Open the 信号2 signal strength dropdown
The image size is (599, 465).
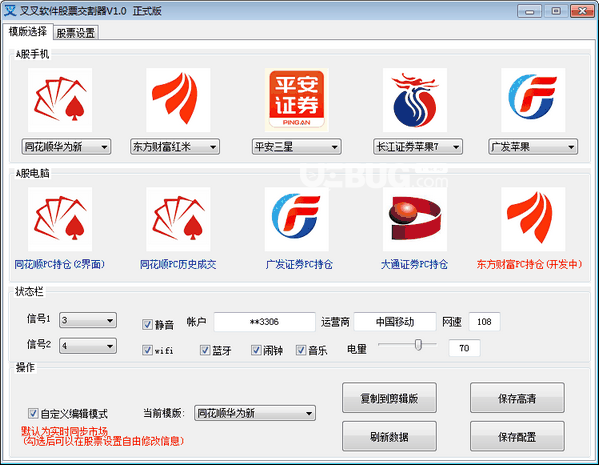coord(88,346)
